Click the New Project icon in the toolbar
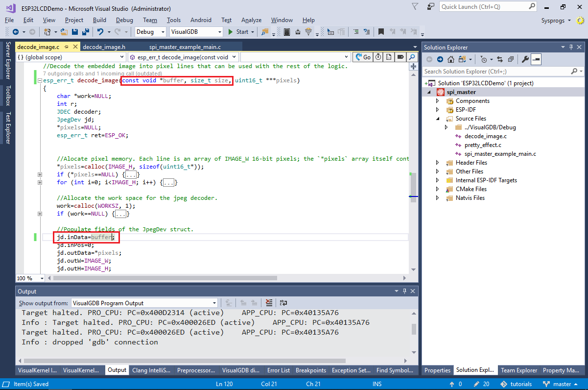This screenshot has height=390, width=588. coord(47,32)
